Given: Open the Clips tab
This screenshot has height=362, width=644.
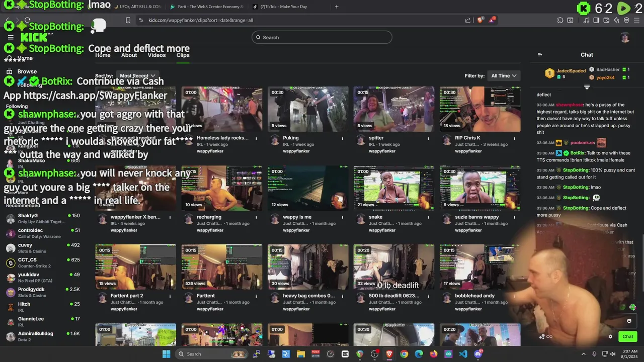Looking at the screenshot, I should [x=183, y=55].
